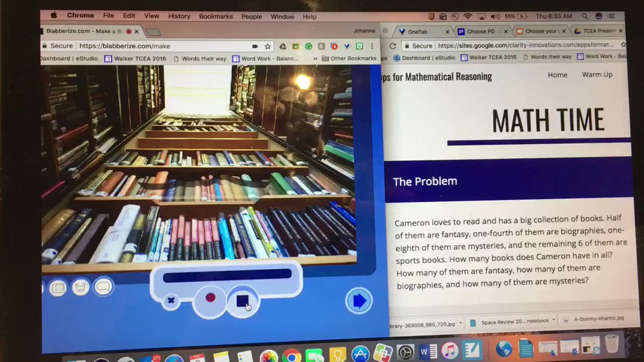Screen dimensions: 644x362
Task: Start recording with the red record button
Action: [210, 297]
